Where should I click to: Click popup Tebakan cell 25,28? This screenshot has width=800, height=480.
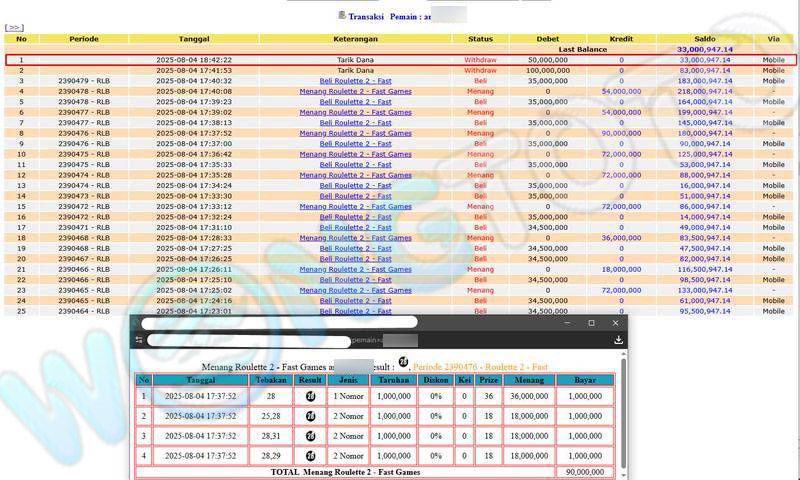tap(271, 416)
